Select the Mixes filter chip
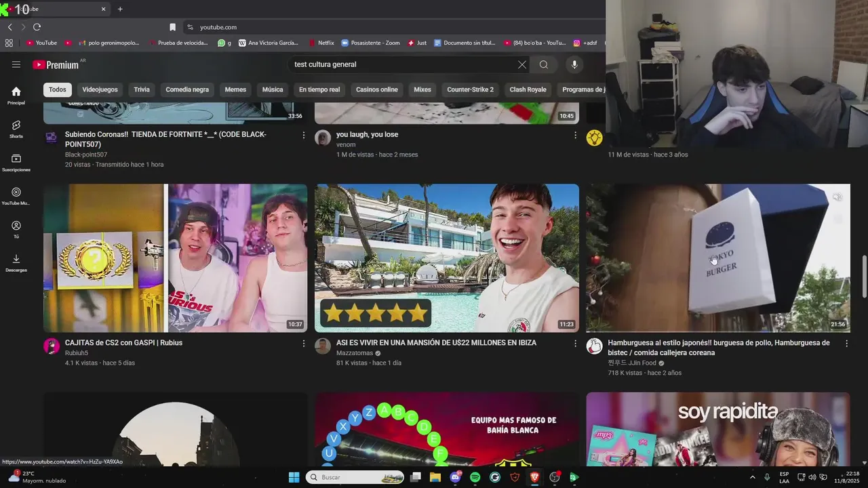The height and width of the screenshot is (488, 868). point(422,89)
